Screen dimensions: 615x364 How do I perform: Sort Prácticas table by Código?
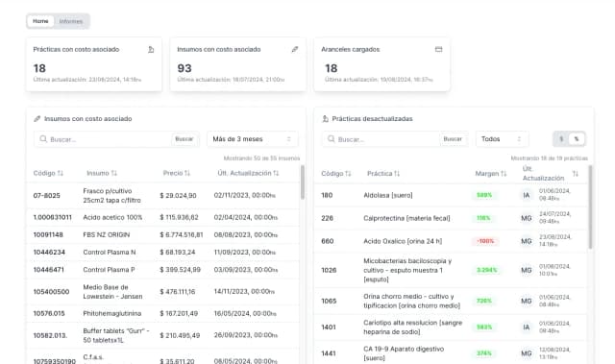pos(336,173)
